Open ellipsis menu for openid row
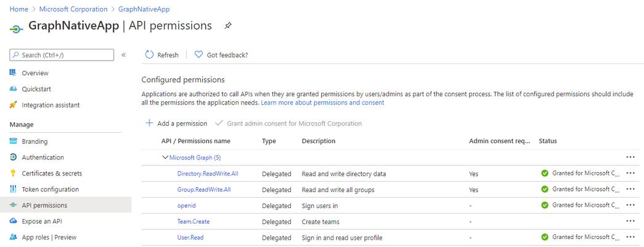 pyautogui.click(x=630, y=205)
